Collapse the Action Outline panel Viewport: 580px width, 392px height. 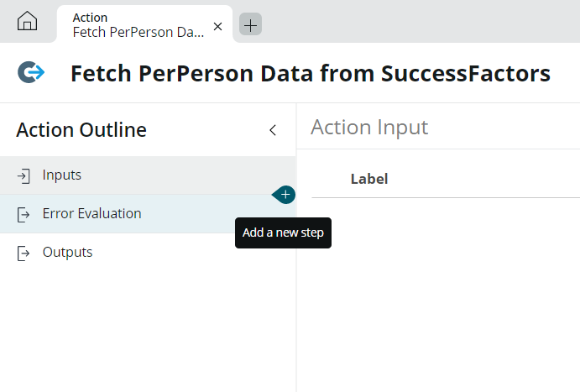click(x=273, y=130)
